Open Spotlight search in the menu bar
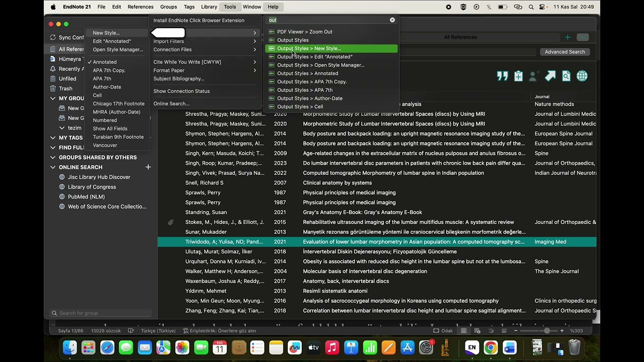Viewport: 644px width, 362px height. (x=531, y=7)
